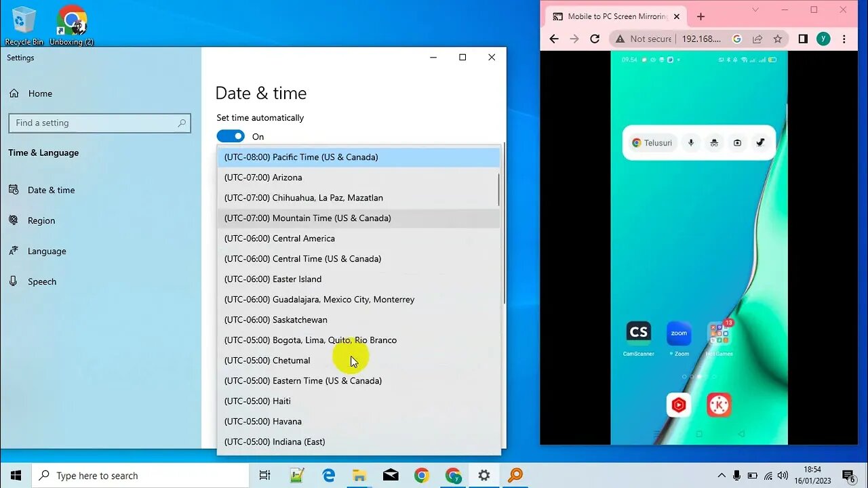
Task: Pick (UTC-05:00) Havana time zone
Action: click(358, 422)
